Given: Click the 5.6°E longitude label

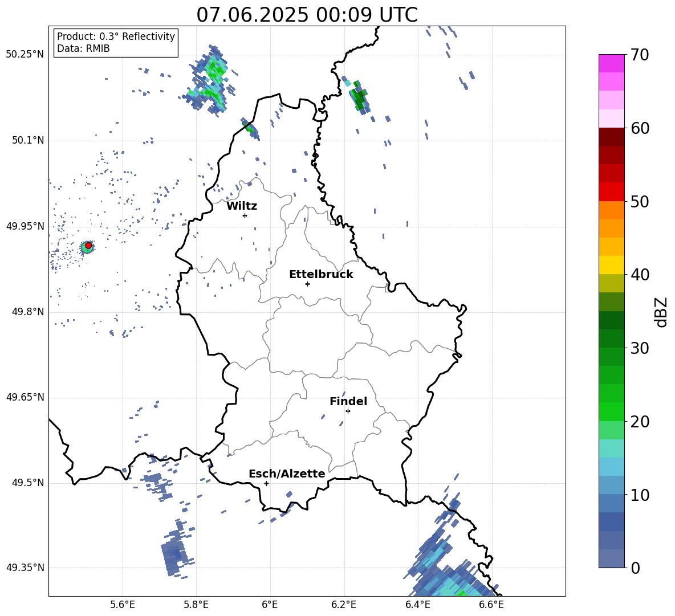Looking at the screenshot, I should 123,605.
